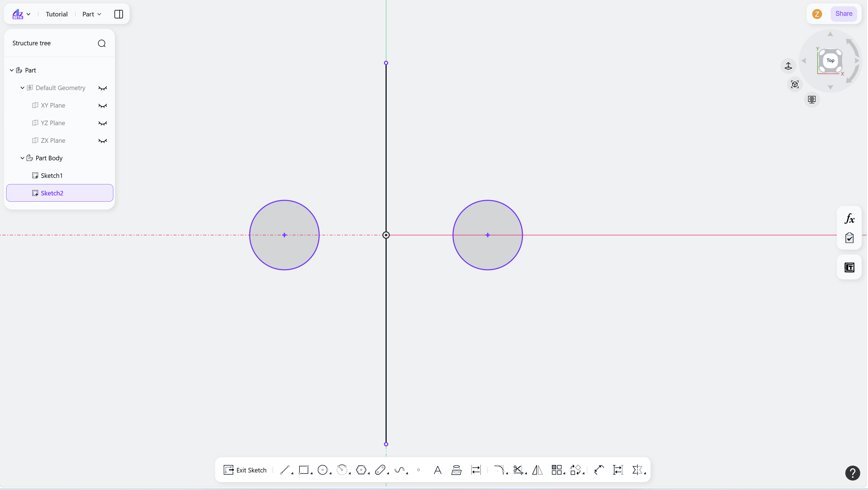Select the Text tool
This screenshot has width=868, height=490.
coord(437,470)
